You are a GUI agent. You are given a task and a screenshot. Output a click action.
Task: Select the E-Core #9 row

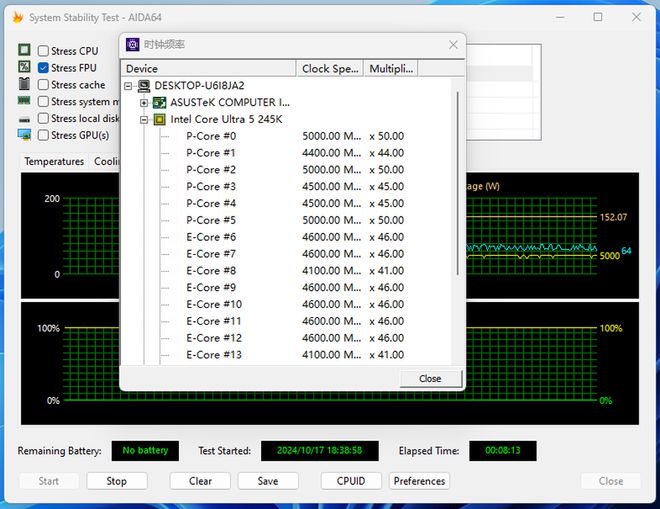286,288
